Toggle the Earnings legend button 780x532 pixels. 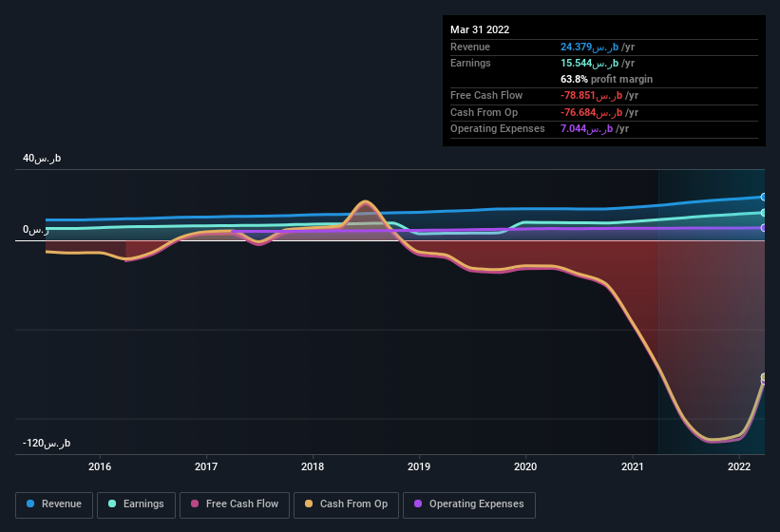click(136, 504)
